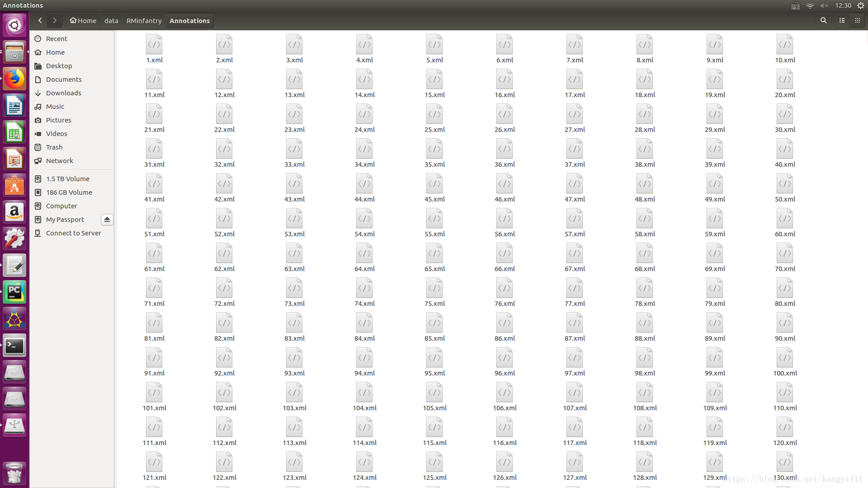Open 186 GB Volume in the sidebar
Screen dimensions: 868x488
pyautogui.click(x=72, y=192)
